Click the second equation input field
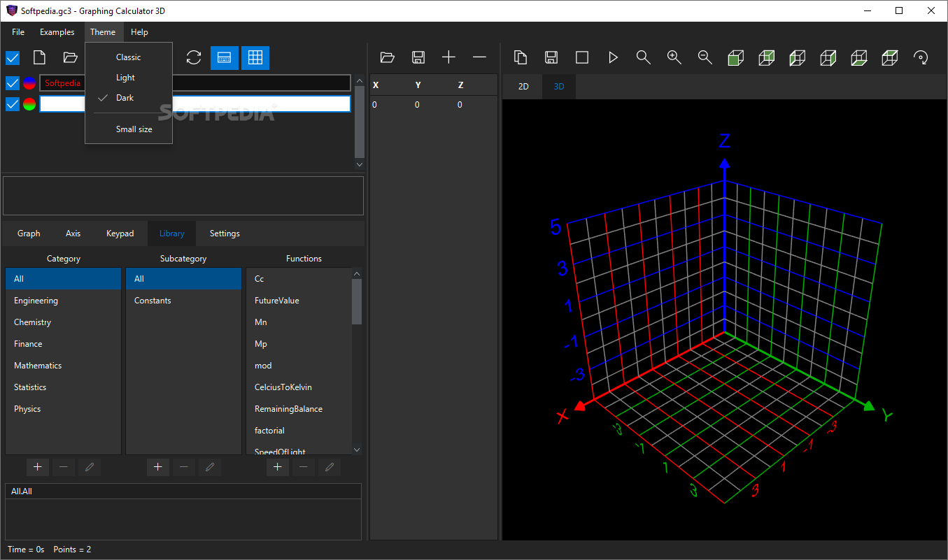 point(195,104)
